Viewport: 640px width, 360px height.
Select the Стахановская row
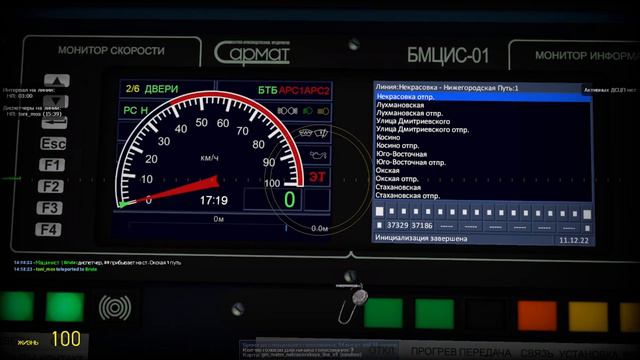click(x=483, y=187)
